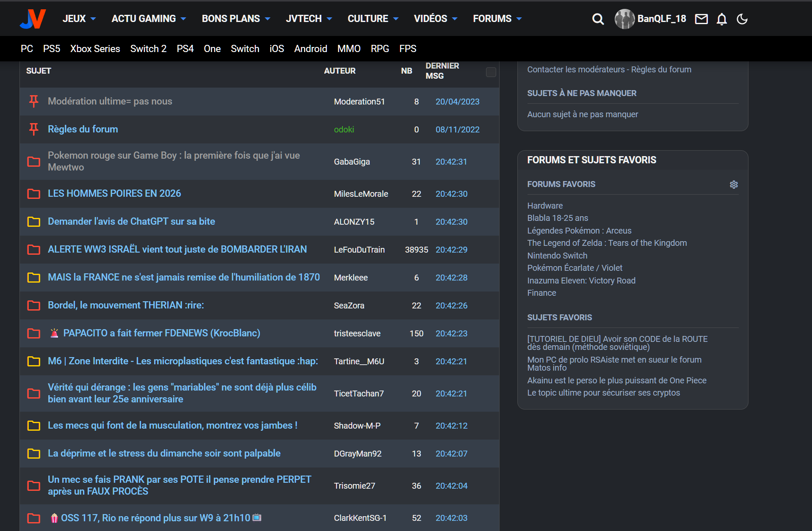Open favorite forums settings gear

tap(734, 184)
